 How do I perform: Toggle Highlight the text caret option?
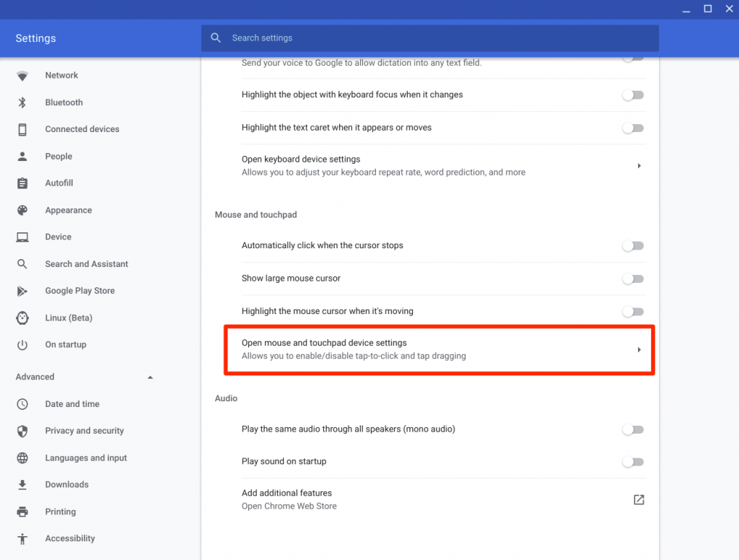coord(633,128)
